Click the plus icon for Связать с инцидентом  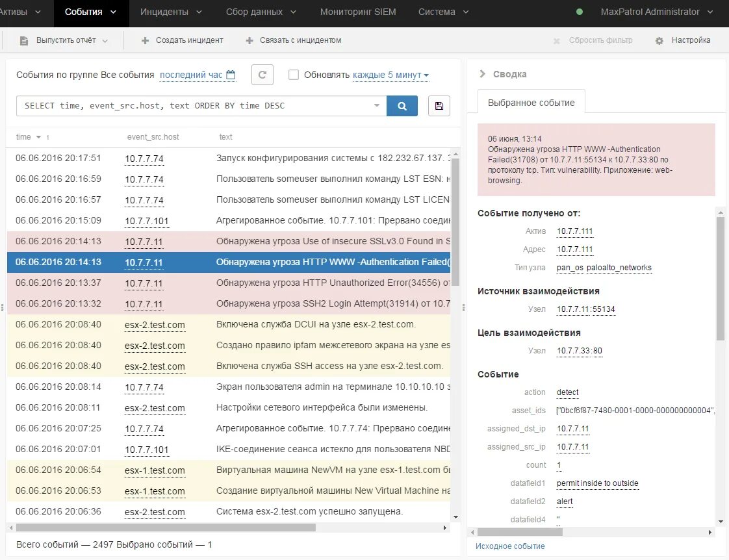click(x=249, y=41)
